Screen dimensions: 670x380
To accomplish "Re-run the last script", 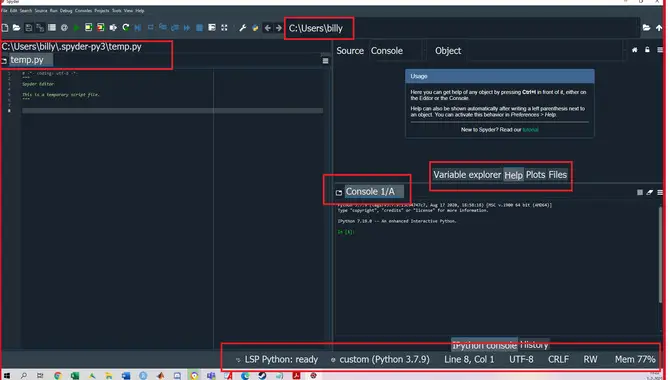I will (126, 28).
